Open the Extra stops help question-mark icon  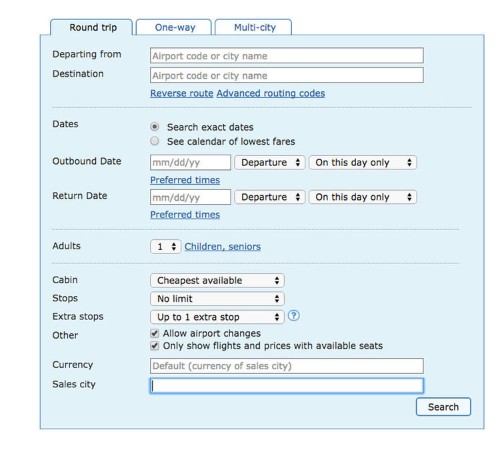coord(294,315)
